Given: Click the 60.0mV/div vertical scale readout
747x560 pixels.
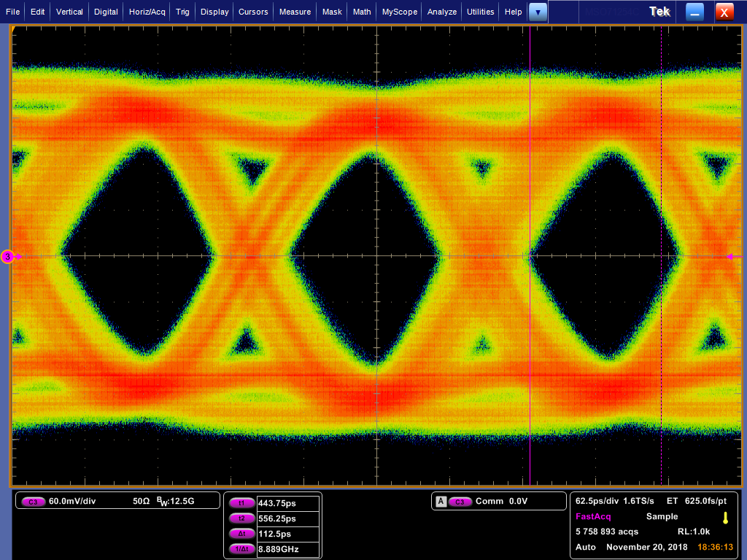Looking at the screenshot, I should click(x=72, y=501).
